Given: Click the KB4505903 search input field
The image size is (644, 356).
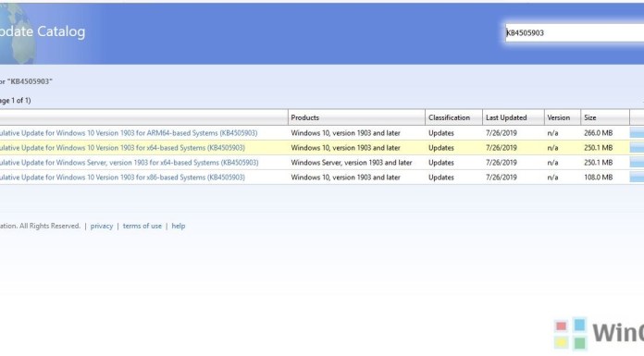Looking at the screenshot, I should [x=575, y=33].
